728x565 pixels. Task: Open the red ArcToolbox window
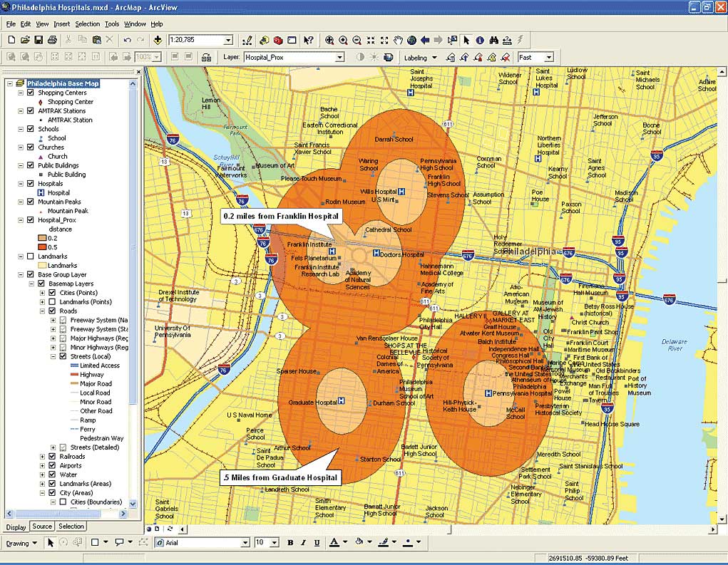tap(278, 41)
